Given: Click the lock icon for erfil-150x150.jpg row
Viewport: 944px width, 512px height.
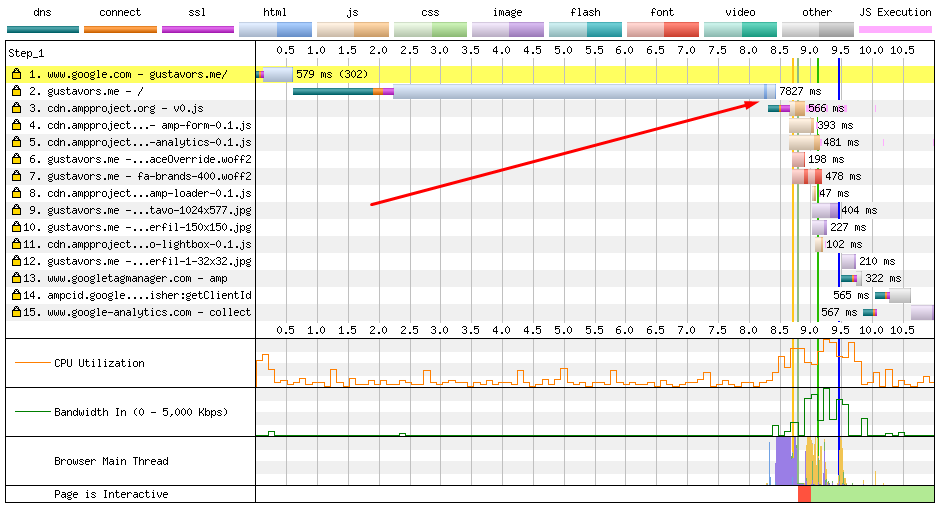Looking at the screenshot, I should (17, 227).
